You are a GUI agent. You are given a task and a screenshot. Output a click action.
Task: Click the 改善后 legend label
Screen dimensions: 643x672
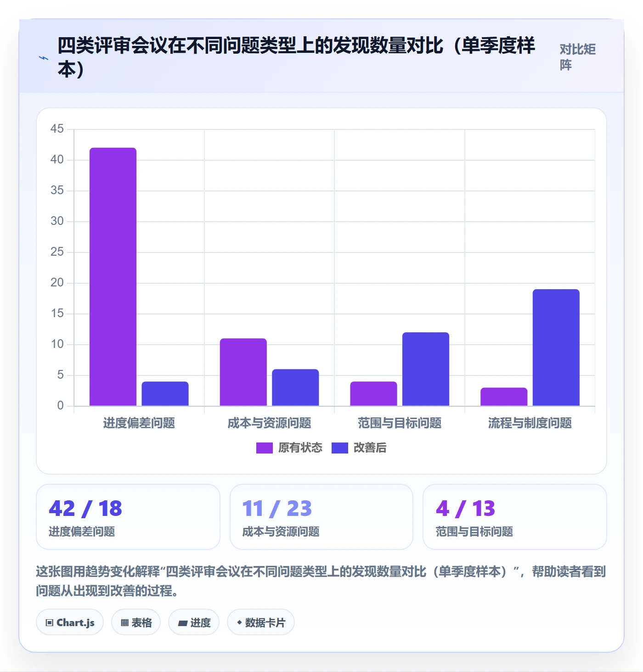coord(370,448)
